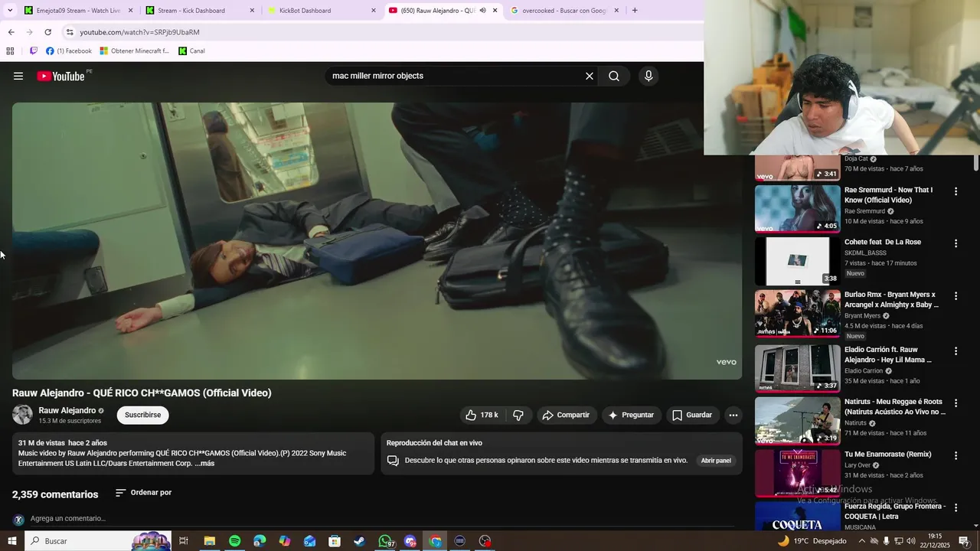Open the Ordenar por comments sort dropdown

click(144, 493)
